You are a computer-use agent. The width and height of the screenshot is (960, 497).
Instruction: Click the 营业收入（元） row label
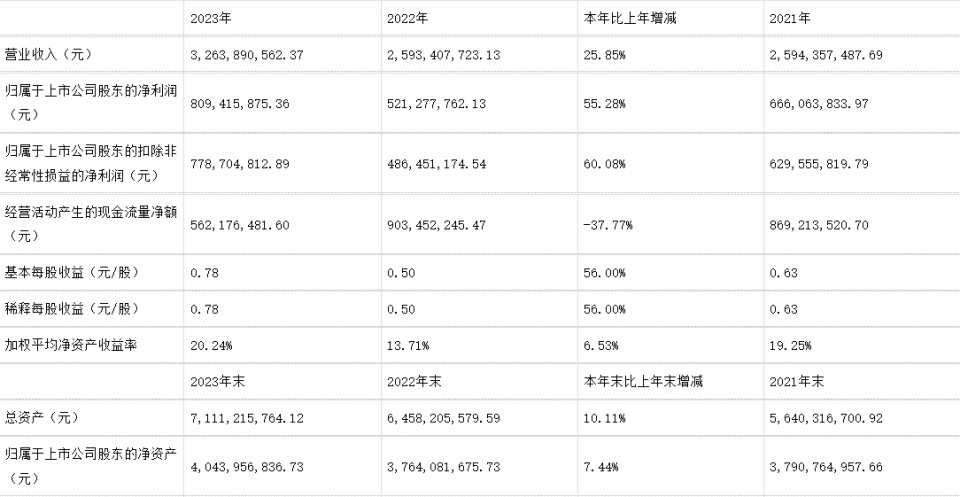(48, 55)
